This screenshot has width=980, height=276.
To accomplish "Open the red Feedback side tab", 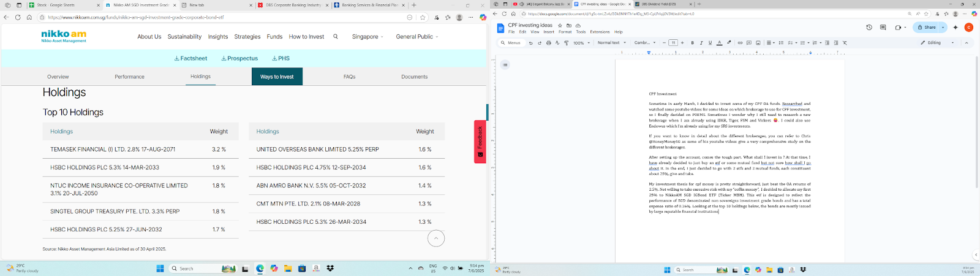I will click(x=480, y=142).
